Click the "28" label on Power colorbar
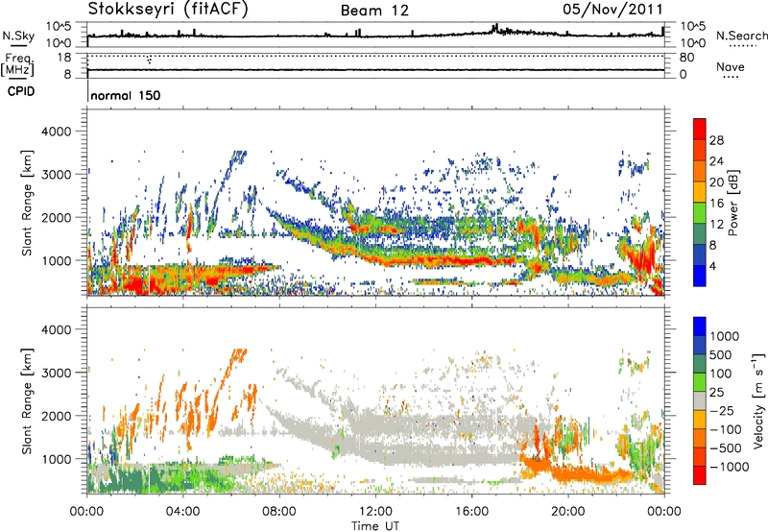The height and width of the screenshot is (532, 768). [x=716, y=140]
